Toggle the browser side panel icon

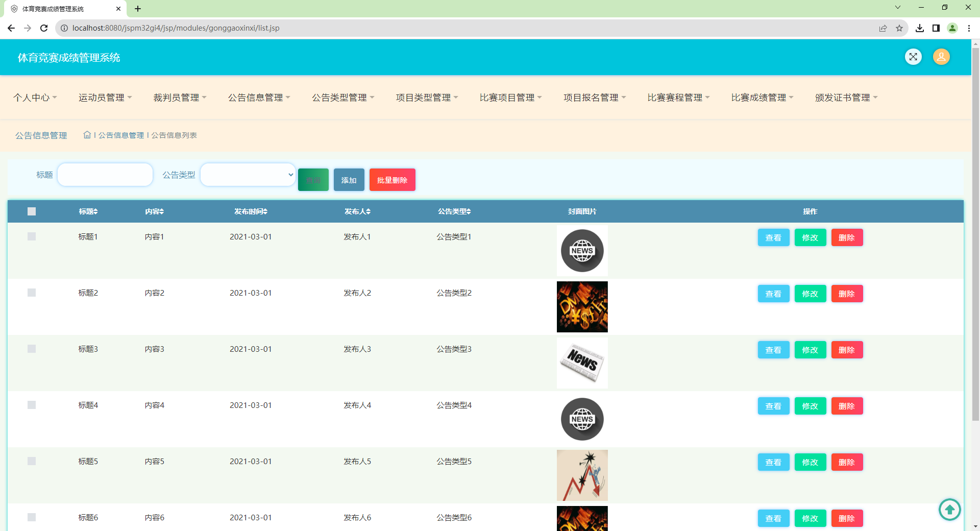point(936,28)
